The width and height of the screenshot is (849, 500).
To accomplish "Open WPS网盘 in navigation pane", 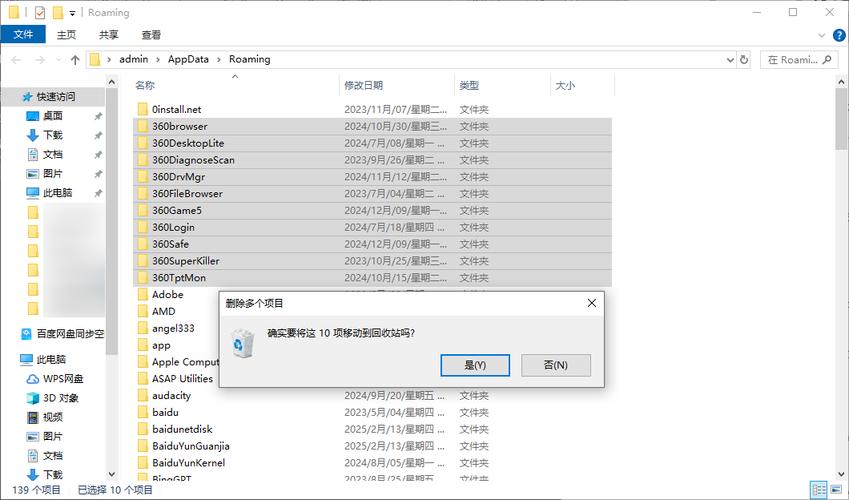I will point(63,378).
